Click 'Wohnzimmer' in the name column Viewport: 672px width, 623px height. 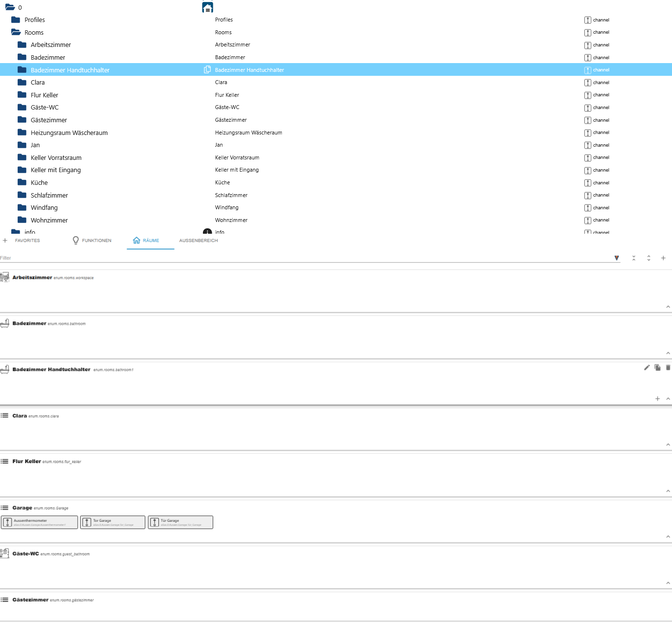click(231, 220)
